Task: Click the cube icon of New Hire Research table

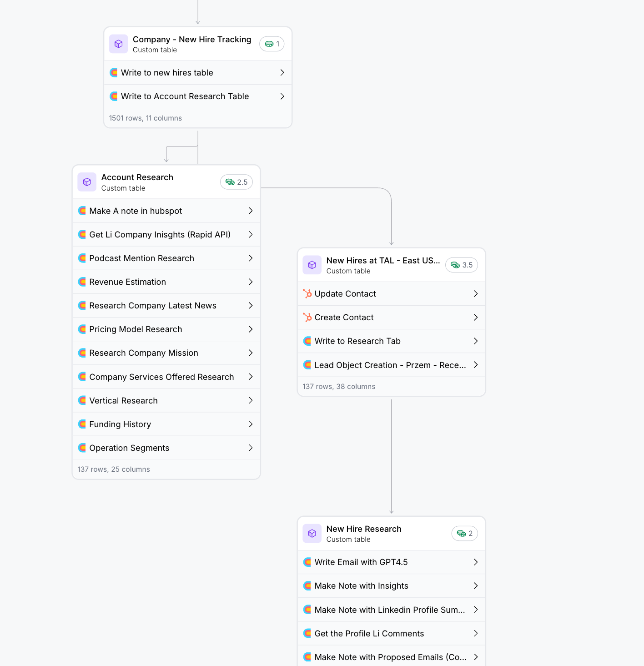Action: click(x=312, y=534)
